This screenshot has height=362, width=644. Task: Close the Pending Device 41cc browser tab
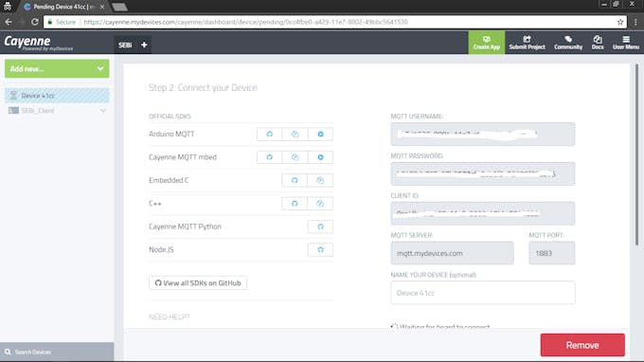[x=102, y=7]
